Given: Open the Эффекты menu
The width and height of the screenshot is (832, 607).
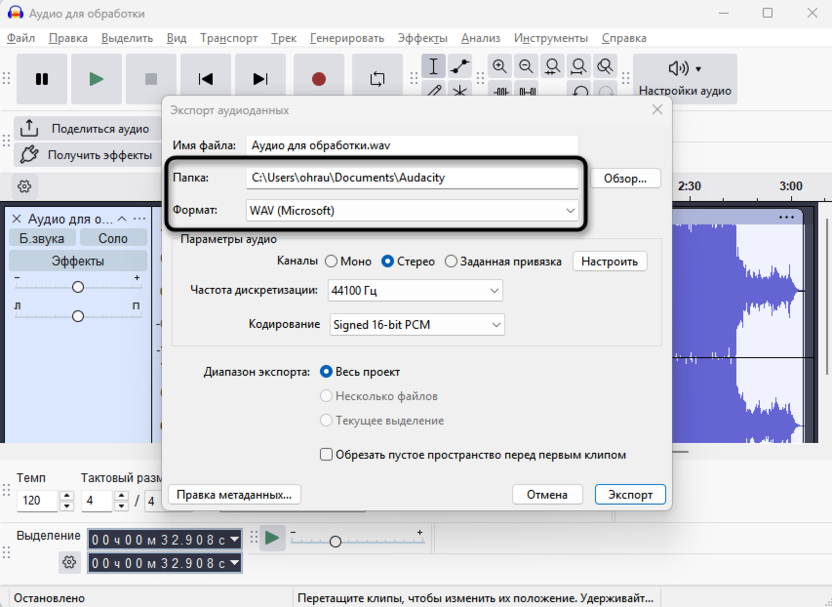Looking at the screenshot, I should pos(423,38).
